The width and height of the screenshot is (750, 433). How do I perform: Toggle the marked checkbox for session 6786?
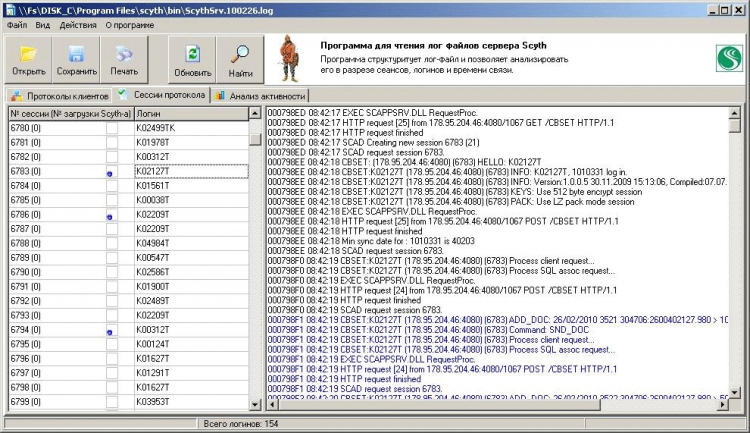[x=112, y=215]
